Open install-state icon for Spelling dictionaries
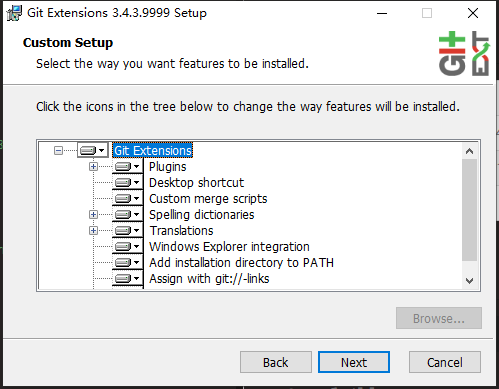 point(127,214)
